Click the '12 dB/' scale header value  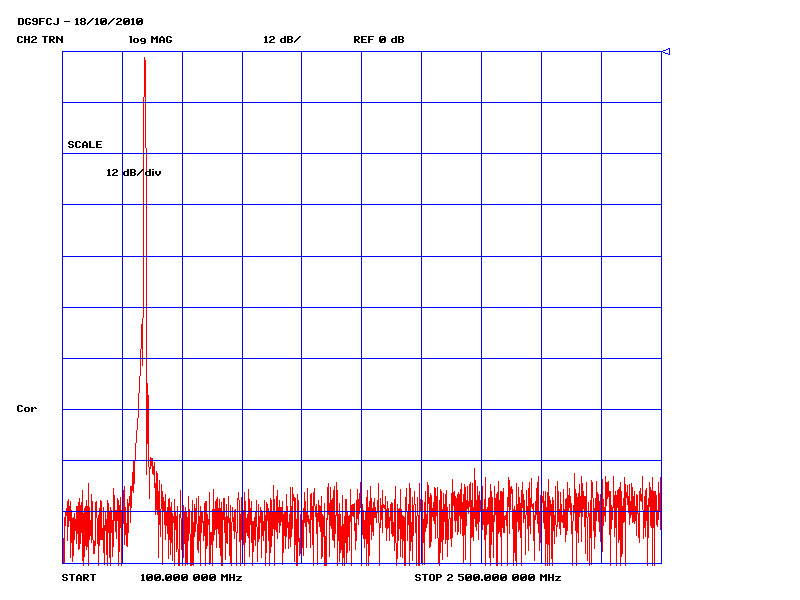(x=282, y=40)
